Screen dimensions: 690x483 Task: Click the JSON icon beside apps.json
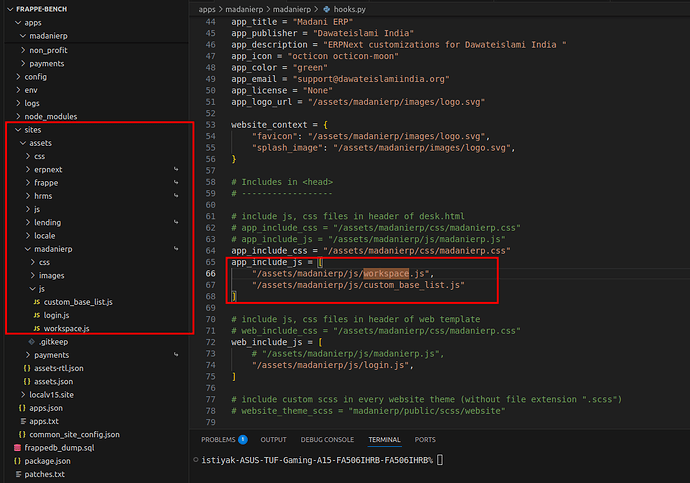pyautogui.click(x=21, y=408)
